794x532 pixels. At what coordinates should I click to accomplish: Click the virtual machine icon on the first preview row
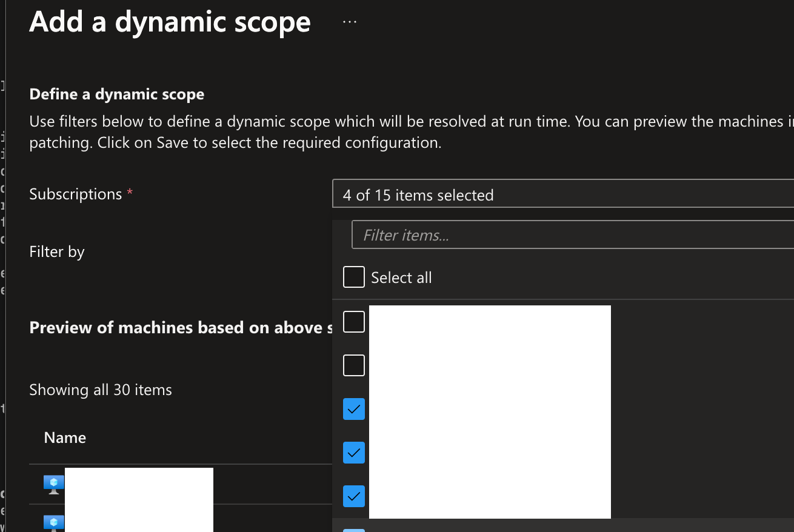53,484
